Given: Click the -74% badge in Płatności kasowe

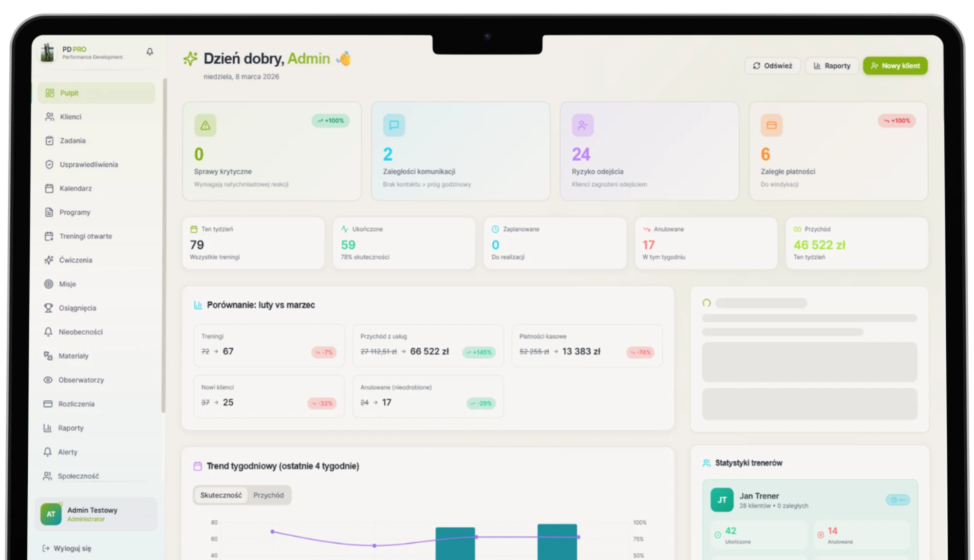Looking at the screenshot, I should coord(640,353).
